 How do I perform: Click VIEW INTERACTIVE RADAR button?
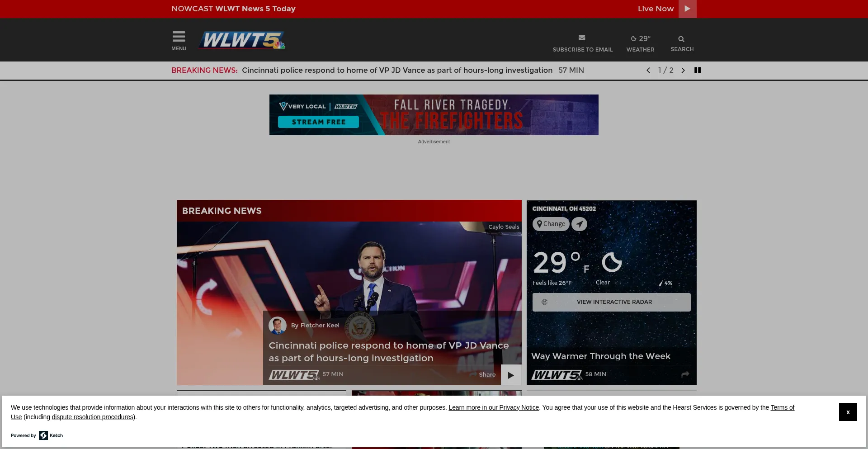[614, 302]
